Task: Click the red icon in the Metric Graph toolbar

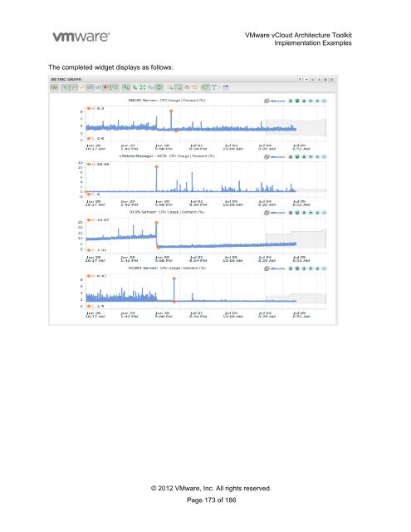Action: coord(106,87)
